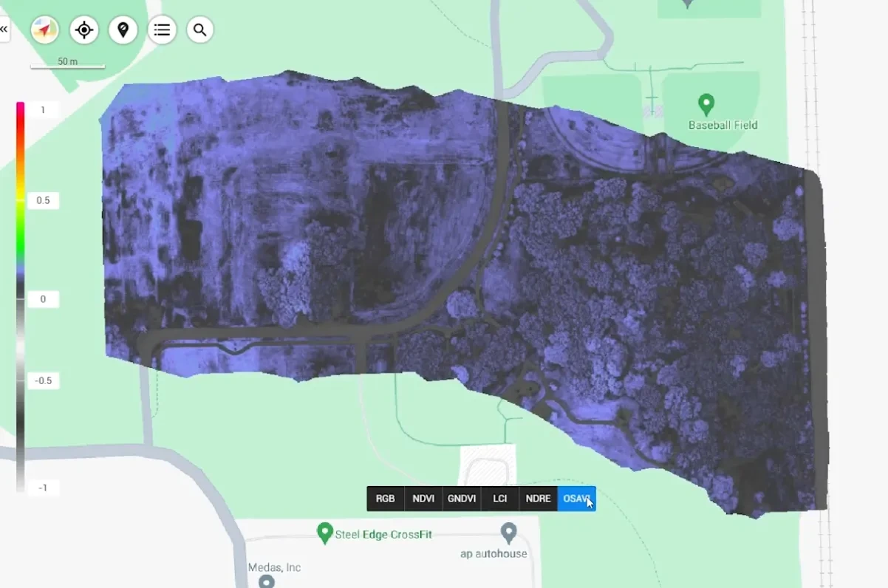The width and height of the screenshot is (888, 588).
Task: Click the legend value 0
Action: point(44,299)
